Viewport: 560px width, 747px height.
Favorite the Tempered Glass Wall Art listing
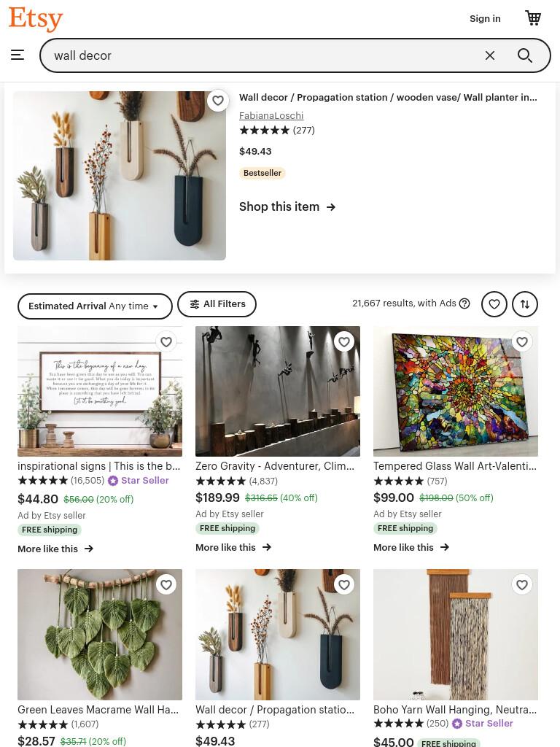click(x=522, y=341)
